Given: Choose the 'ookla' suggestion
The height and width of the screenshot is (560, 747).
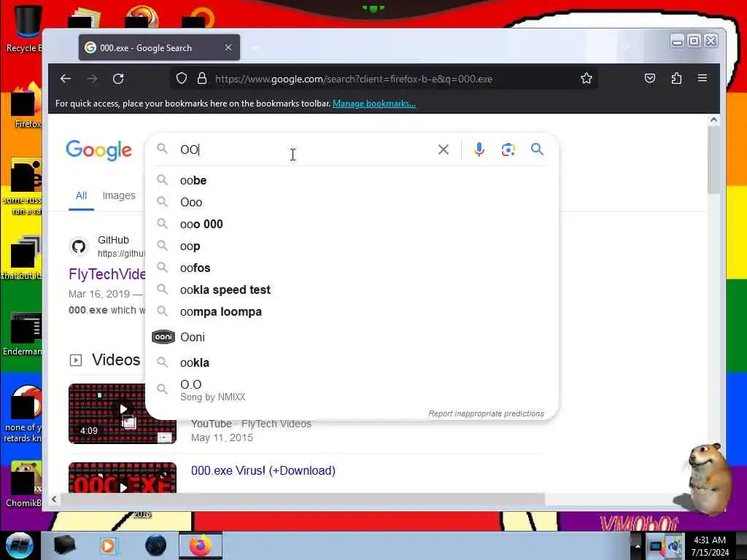Looking at the screenshot, I should point(352,363).
